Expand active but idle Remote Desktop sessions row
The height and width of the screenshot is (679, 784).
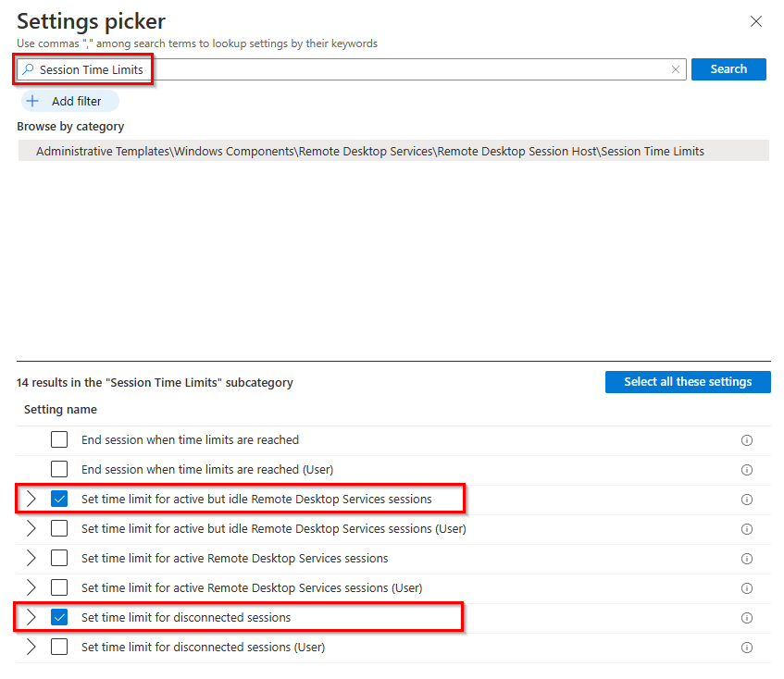pos(31,500)
